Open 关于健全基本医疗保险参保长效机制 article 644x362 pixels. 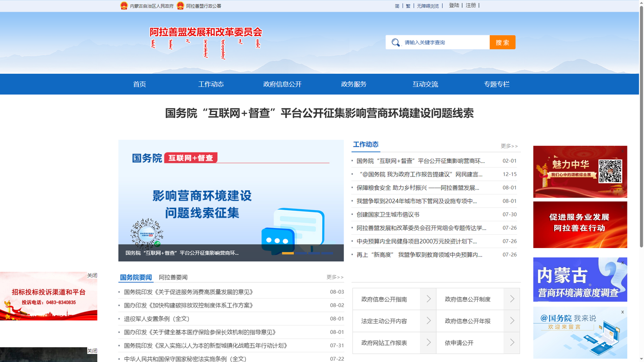[200, 332]
